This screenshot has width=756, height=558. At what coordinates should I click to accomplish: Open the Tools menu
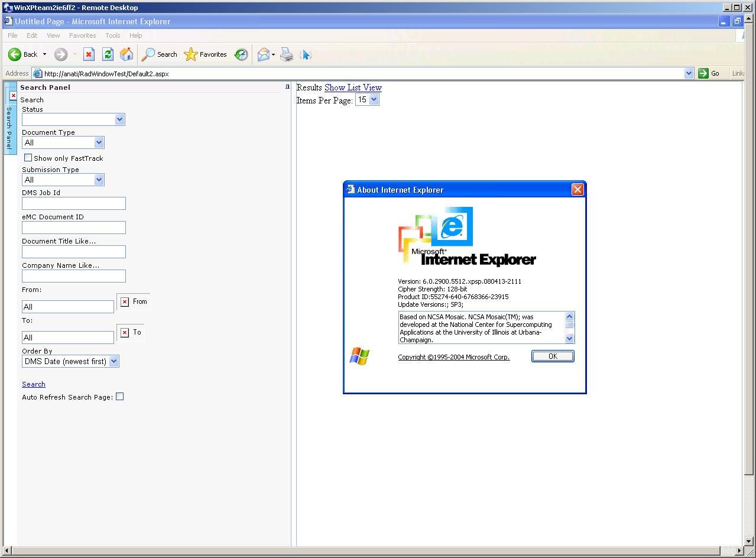[x=113, y=35]
